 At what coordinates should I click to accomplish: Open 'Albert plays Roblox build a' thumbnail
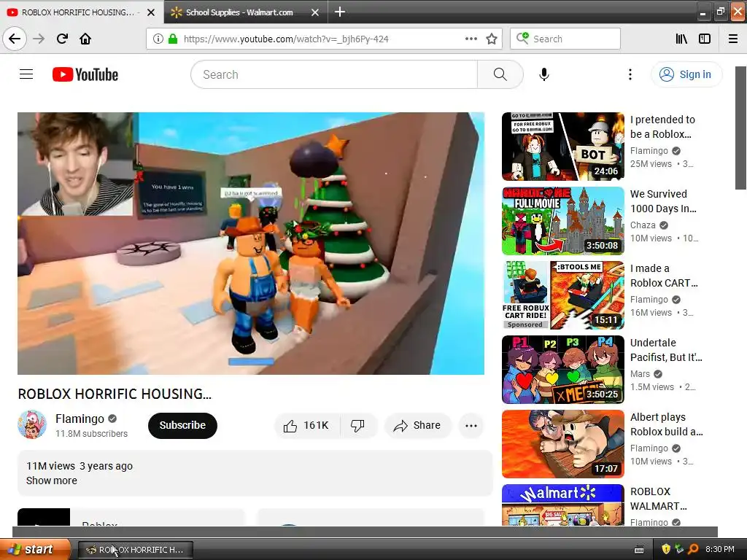pyautogui.click(x=563, y=444)
